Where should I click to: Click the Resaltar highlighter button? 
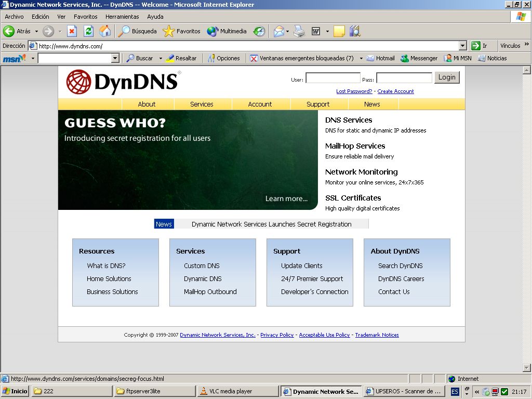(x=181, y=58)
